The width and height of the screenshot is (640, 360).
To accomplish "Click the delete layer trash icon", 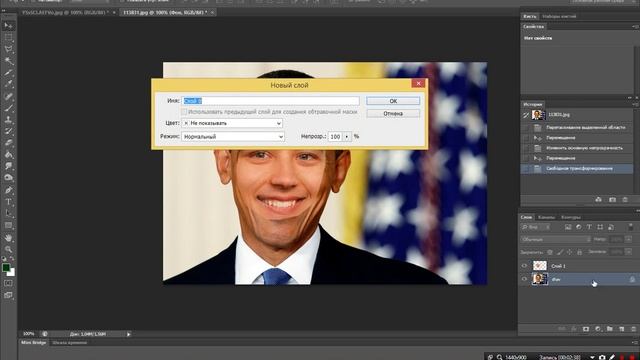I will point(633,329).
